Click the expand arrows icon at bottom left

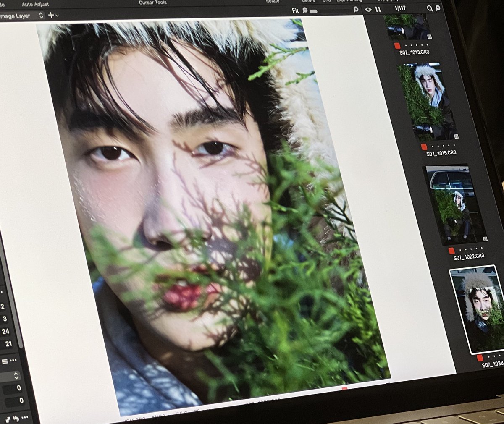(x=8, y=419)
